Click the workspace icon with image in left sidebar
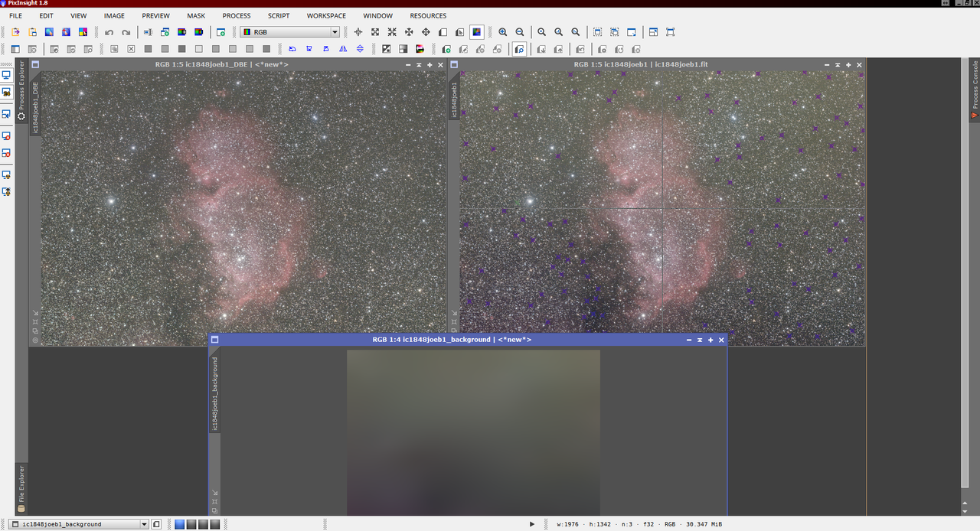 point(6,92)
